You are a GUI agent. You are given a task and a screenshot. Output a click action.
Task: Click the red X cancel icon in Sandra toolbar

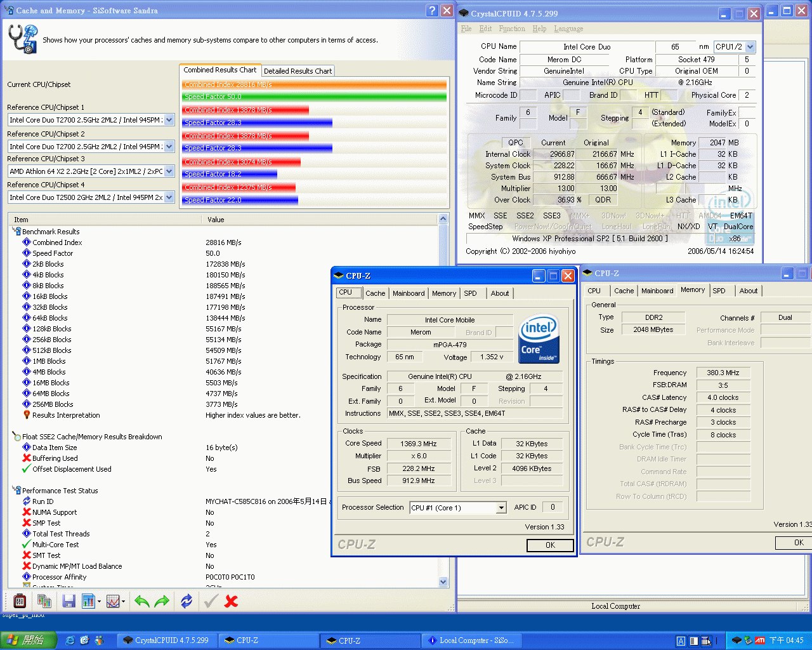tap(232, 600)
